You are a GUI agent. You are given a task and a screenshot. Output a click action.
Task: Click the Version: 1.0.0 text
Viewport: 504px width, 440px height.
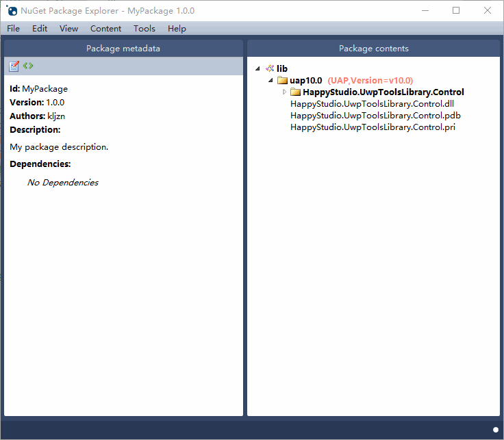coord(37,103)
